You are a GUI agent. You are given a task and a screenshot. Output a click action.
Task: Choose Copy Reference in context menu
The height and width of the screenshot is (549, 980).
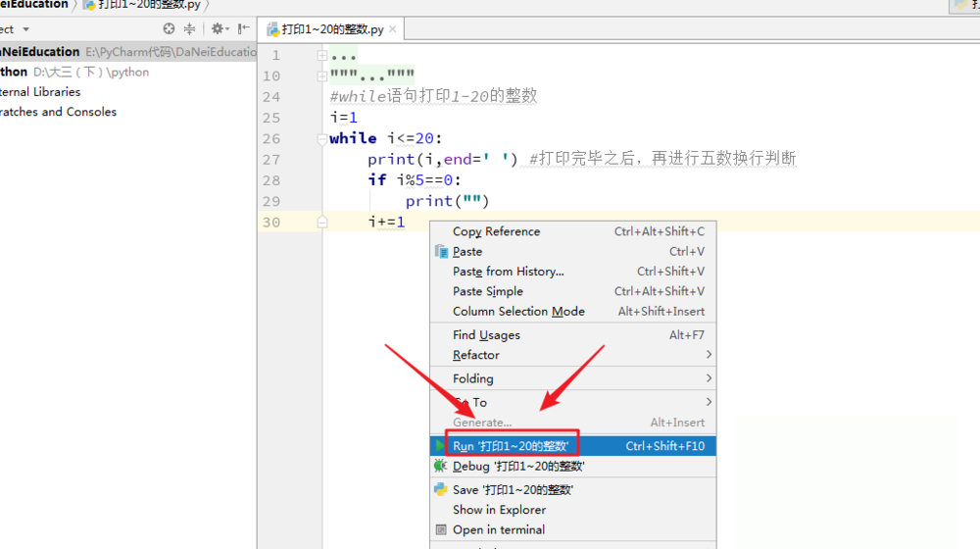click(x=573, y=231)
